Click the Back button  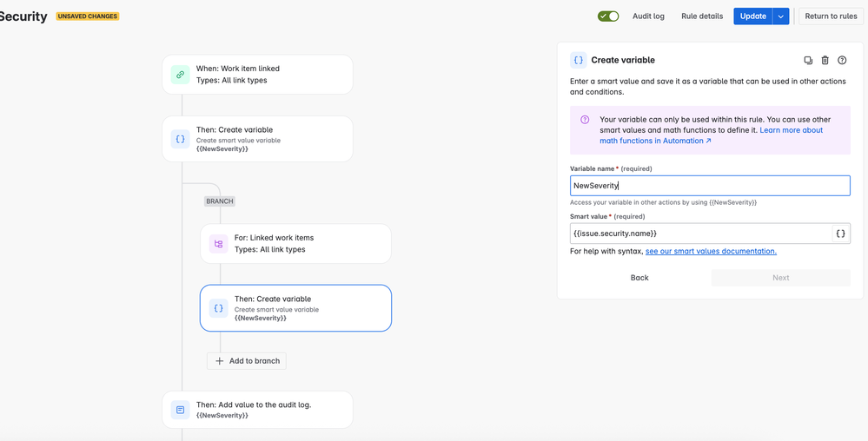(639, 278)
